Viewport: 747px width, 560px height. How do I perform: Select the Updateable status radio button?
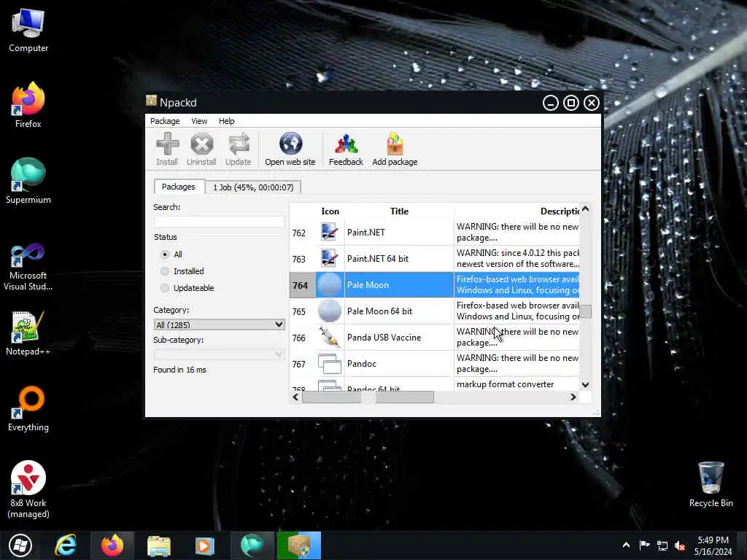point(165,287)
